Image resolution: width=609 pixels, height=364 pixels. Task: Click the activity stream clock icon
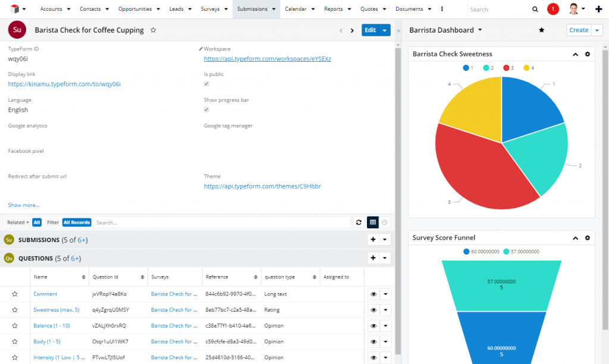[385, 222]
